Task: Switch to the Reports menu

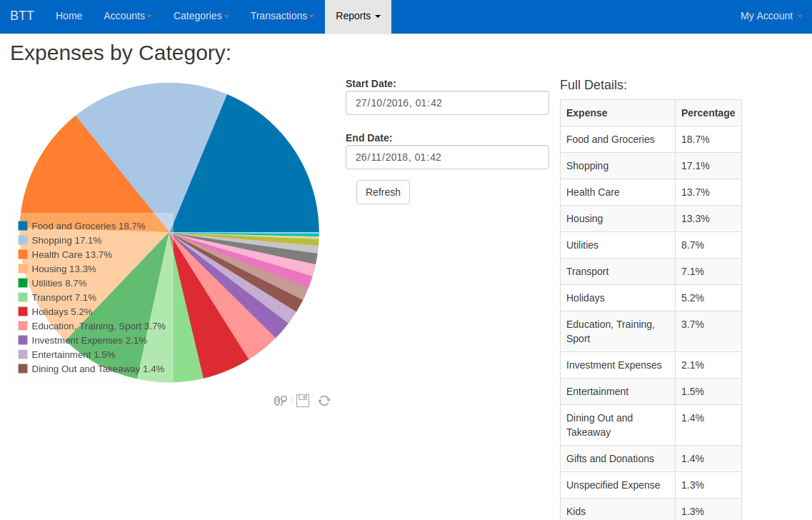Action: [357, 16]
